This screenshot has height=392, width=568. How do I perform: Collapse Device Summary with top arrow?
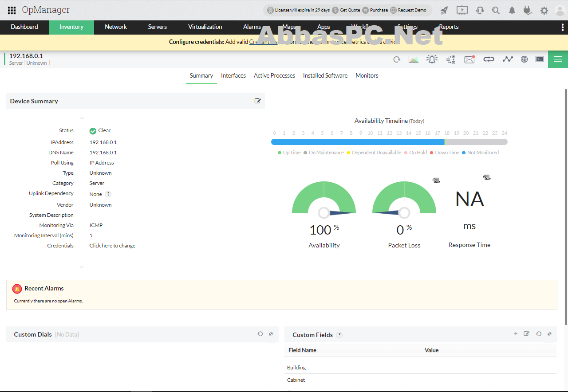[81, 118]
